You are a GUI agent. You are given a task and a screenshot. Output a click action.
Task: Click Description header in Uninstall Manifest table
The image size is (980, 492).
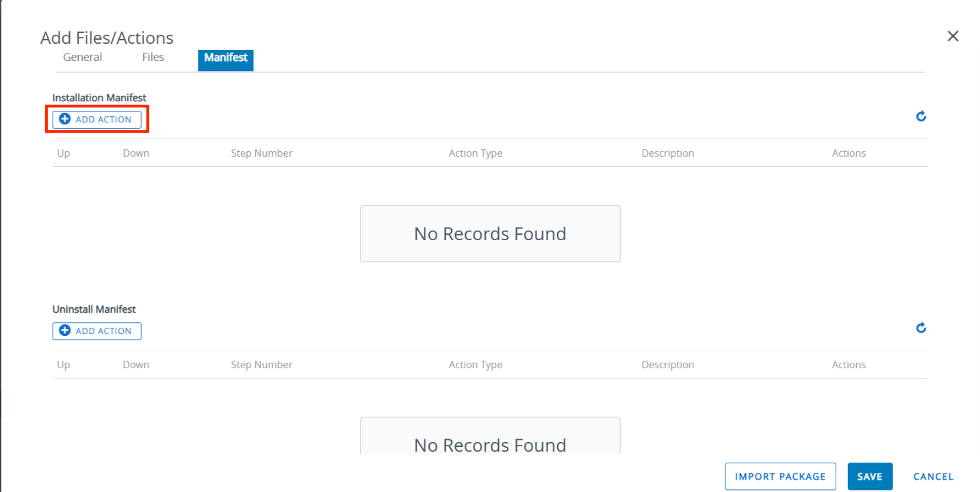tap(668, 365)
